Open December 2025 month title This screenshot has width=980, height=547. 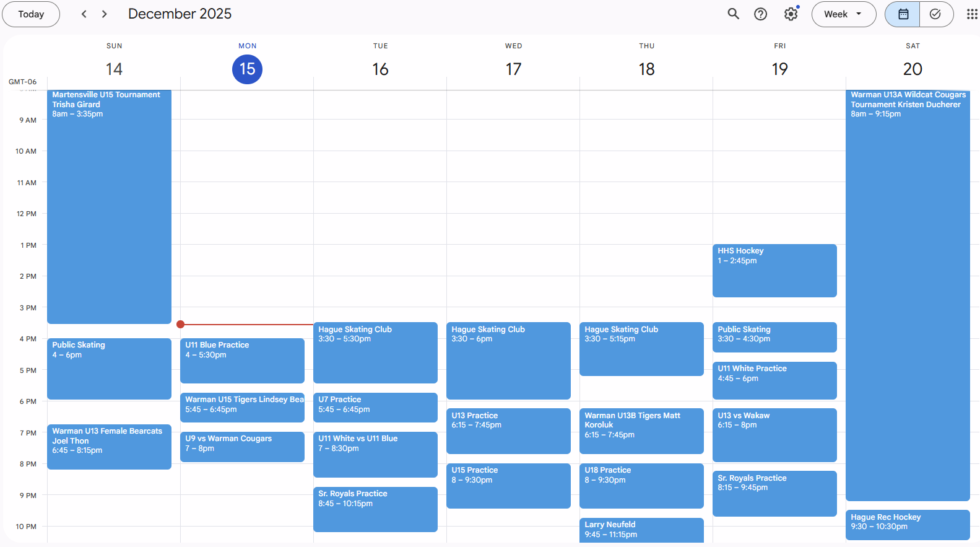click(x=180, y=14)
